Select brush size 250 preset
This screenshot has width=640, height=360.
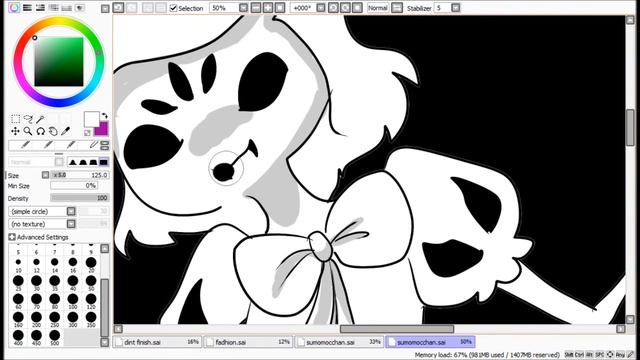pyautogui.click(x=54, y=319)
